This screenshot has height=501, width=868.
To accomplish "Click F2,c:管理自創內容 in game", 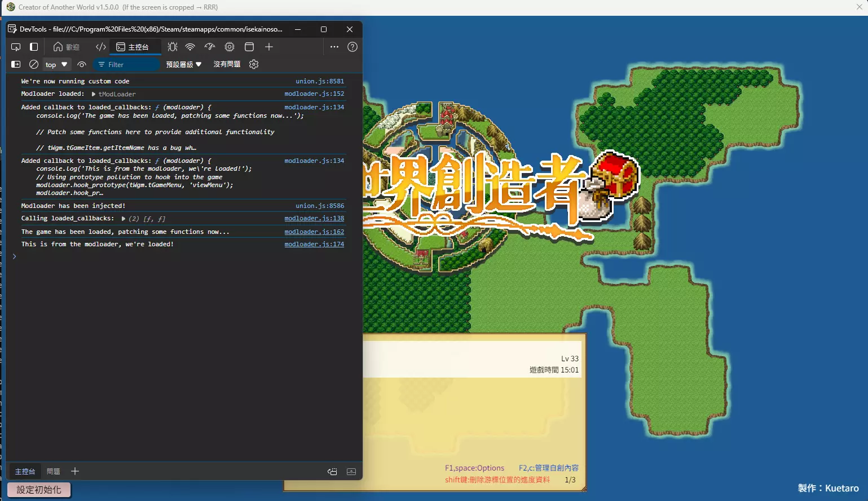I will (x=549, y=468).
